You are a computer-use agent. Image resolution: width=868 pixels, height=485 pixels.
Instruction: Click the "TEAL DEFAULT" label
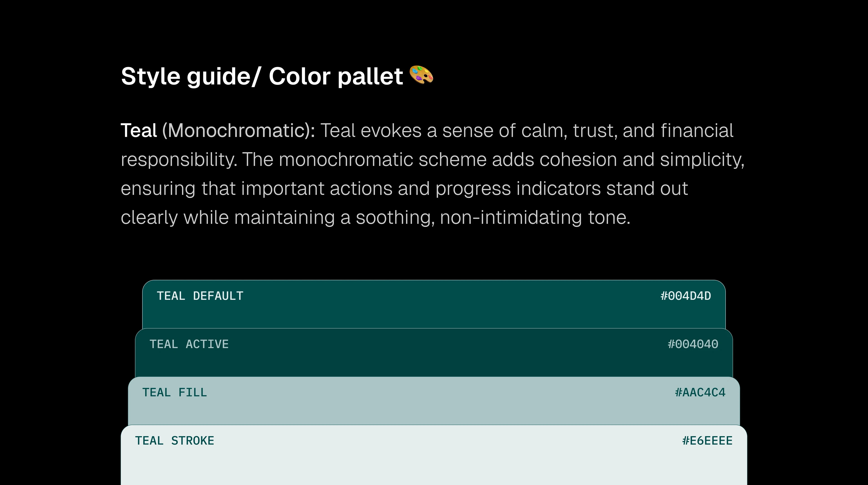[x=200, y=296]
